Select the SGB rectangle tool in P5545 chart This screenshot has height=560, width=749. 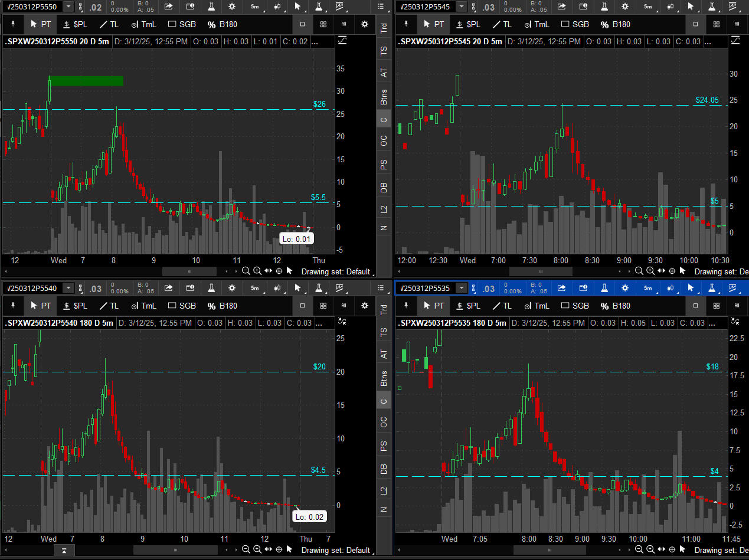coord(575,24)
